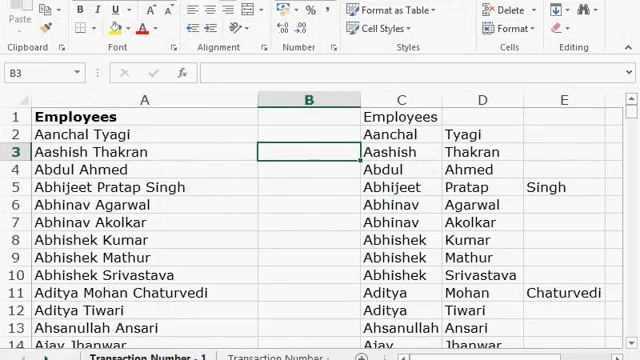Expand the formula bar chevron

[629, 73]
